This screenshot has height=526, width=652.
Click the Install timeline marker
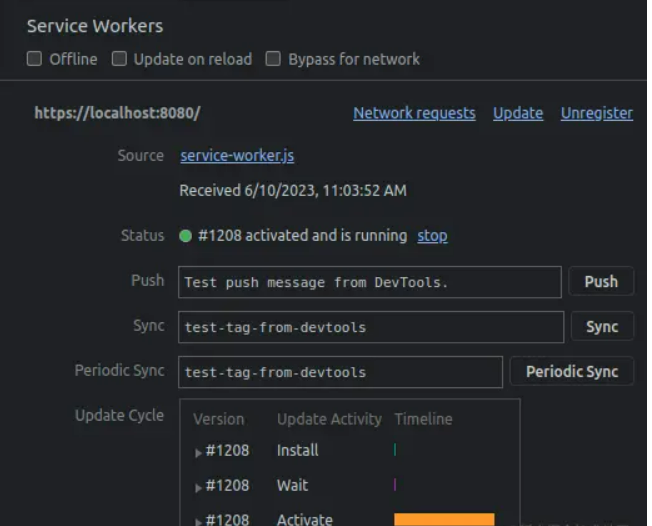click(395, 449)
